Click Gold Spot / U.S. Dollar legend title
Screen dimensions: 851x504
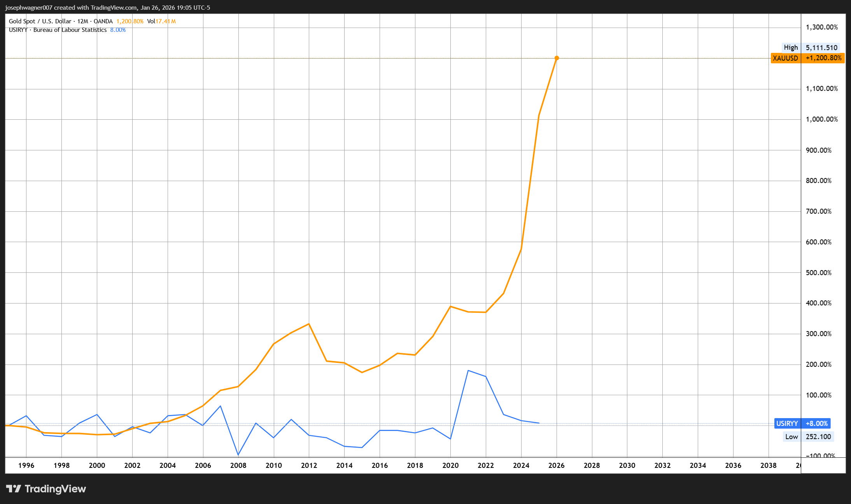click(x=40, y=21)
